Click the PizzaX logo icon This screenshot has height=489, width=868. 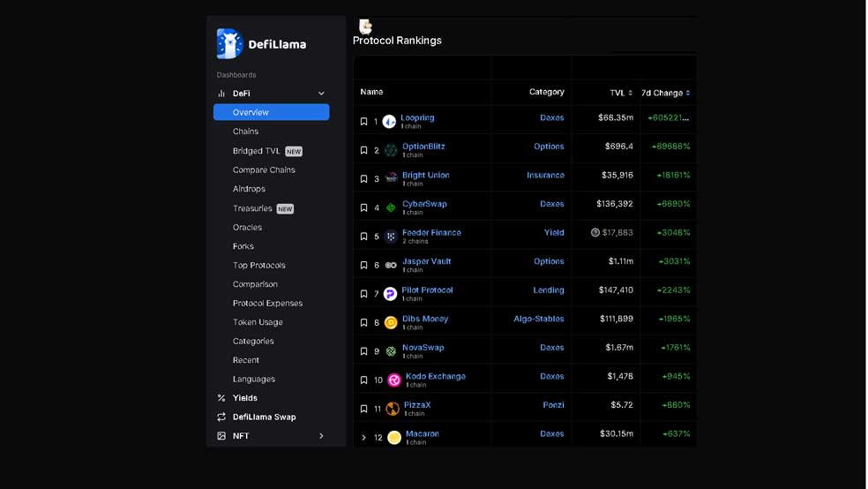[x=393, y=409]
